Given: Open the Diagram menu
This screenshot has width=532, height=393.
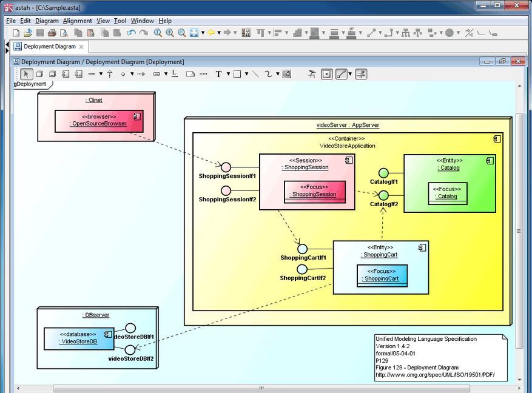Looking at the screenshot, I should [47, 21].
